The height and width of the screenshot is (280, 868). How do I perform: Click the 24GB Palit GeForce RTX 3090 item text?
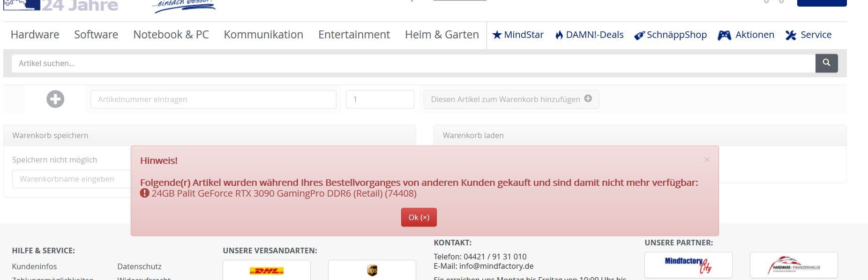pyautogui.click(x=284, y=193)
